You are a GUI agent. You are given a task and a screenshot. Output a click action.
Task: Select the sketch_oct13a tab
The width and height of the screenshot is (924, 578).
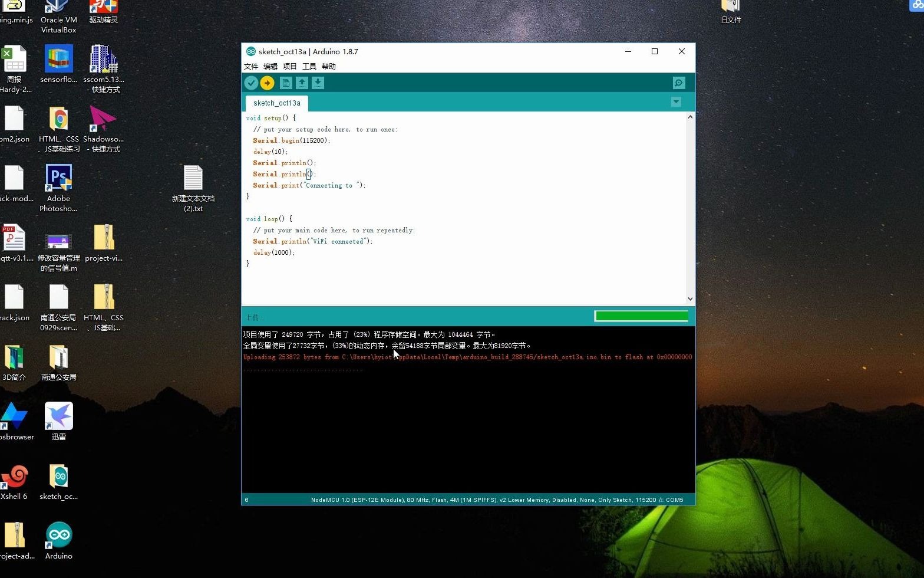click(277, 103)
